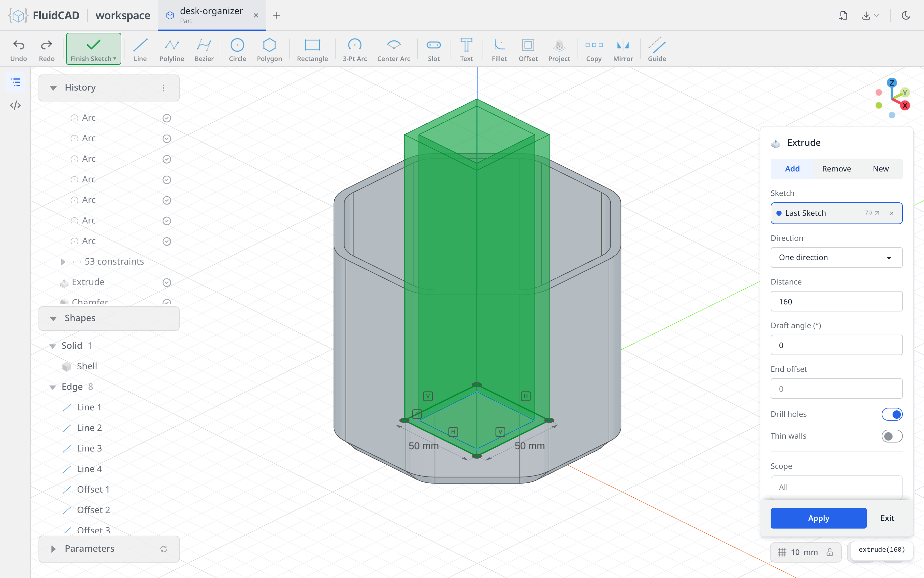Open the Text sketch tool
The width and height of the screenshot is (924, 578).
pyautogui.click(x=466, y=49)
